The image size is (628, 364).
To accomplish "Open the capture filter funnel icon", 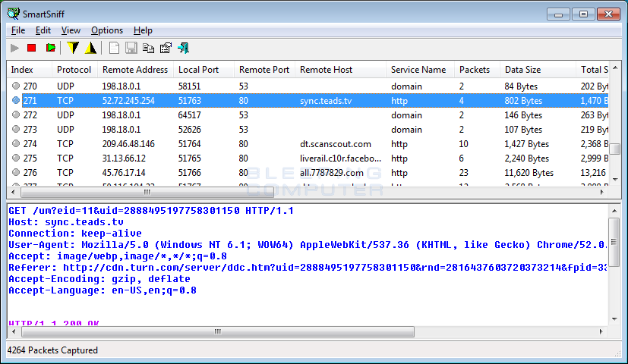I will (73, 49).
